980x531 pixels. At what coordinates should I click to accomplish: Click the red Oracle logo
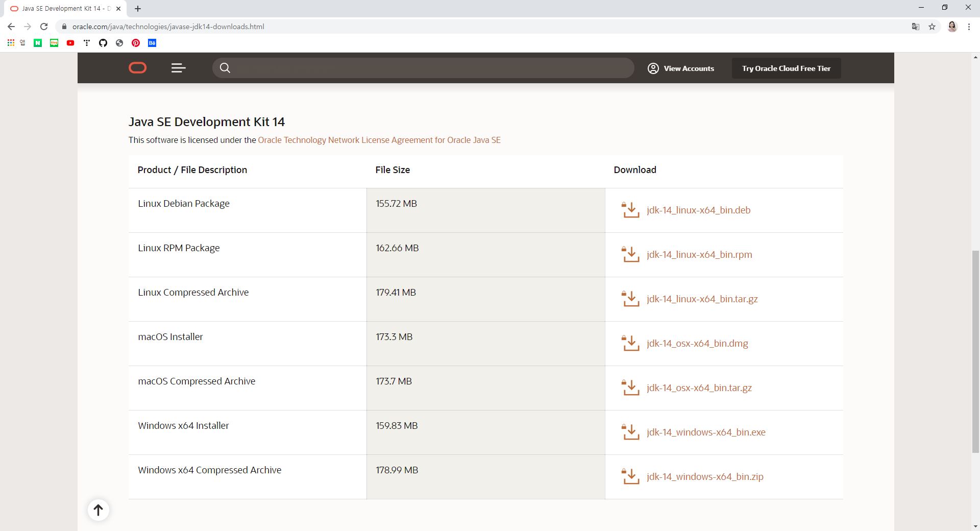[137, 68]
